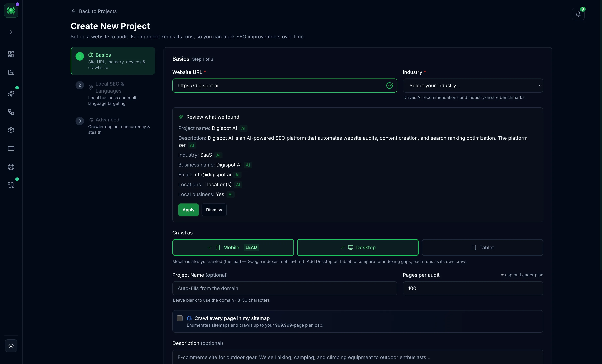Edit the Pages per audit value
This screenshot has height=364, width=602.
pos(473,288)
